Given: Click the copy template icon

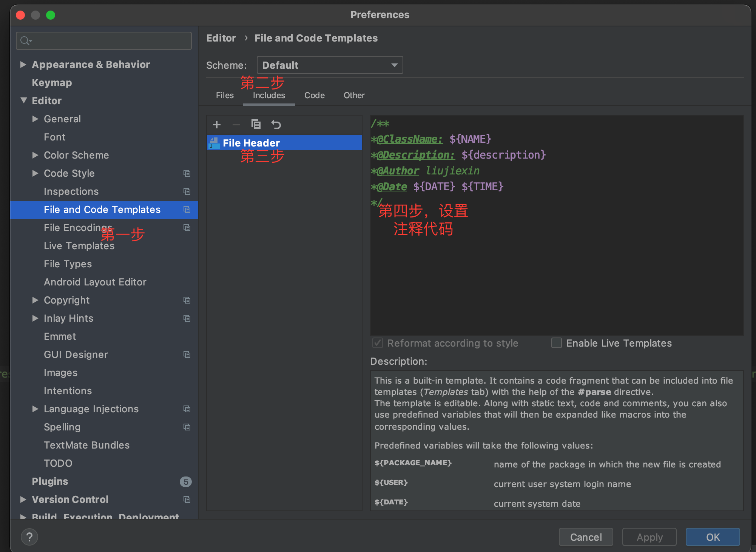Looking at the screenshot, I should click(256, 124).
